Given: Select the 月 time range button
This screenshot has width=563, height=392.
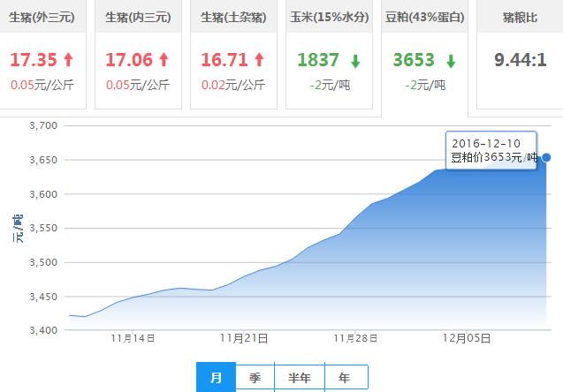Looking at the screenshot, I should point(216,377).
